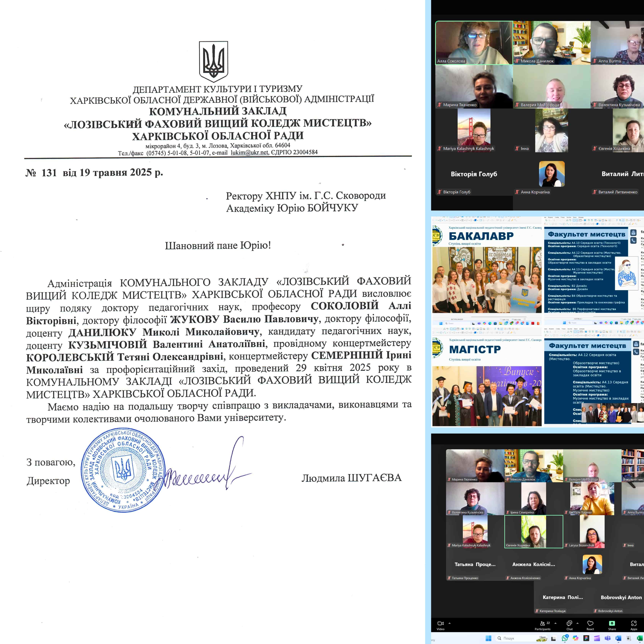Image resolution: width=644 pixels, height=644 pixels.
Task: Open Task View icon in taskbar
Action: [x=553, y=638]
